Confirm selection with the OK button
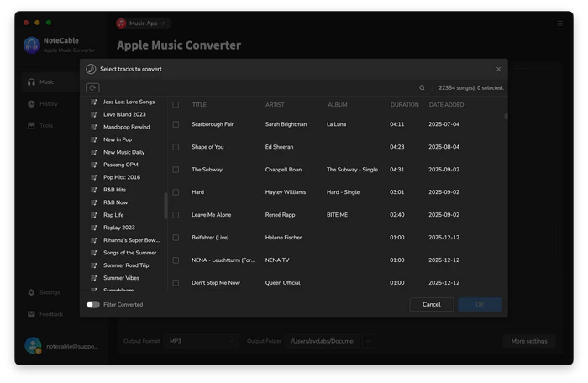This screenshot has height=383, width=588. (480, 305)
